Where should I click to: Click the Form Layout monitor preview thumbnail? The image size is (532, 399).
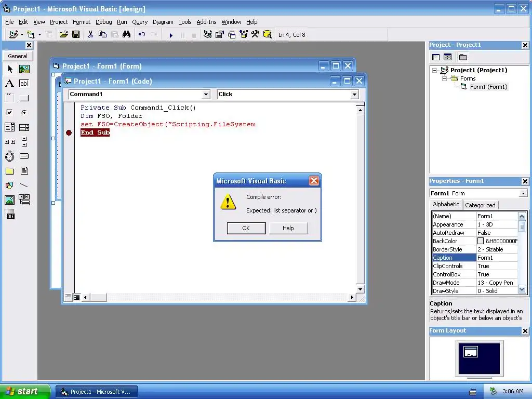click(x=478, y=358)
